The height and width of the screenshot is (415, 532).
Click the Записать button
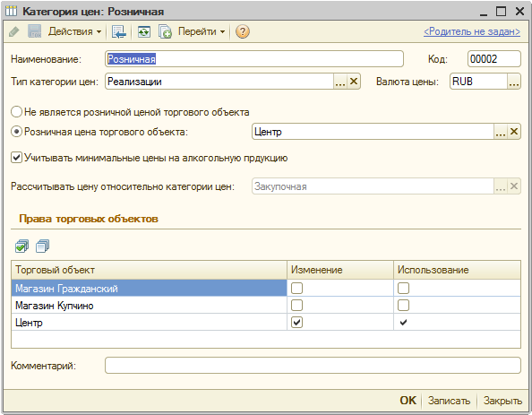pos(449,401)
